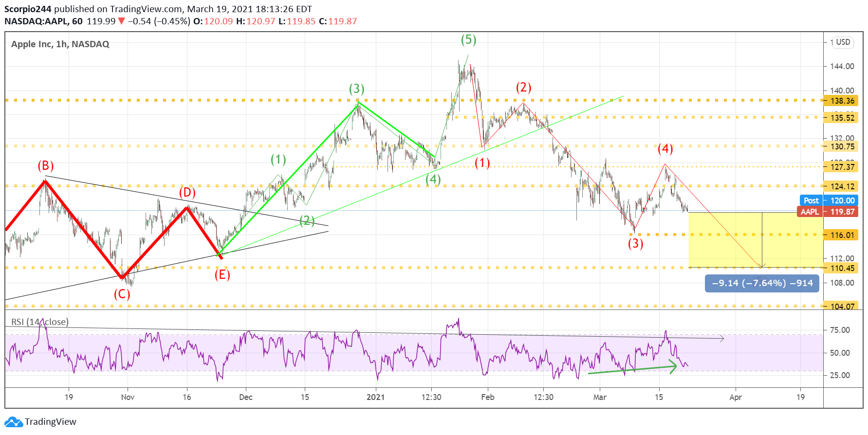Click the Mar label on time axis

(x=600, y=397)
